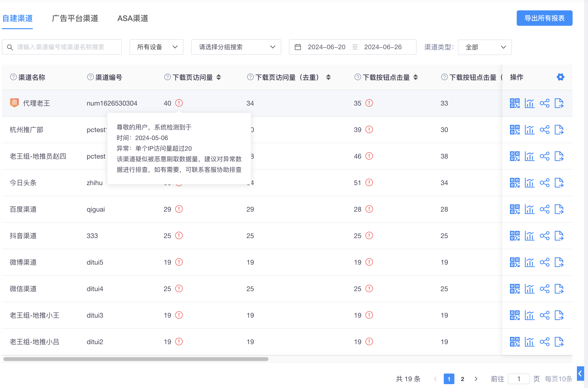Open the 所有设备 device dropdown

[x=157, y=47]
